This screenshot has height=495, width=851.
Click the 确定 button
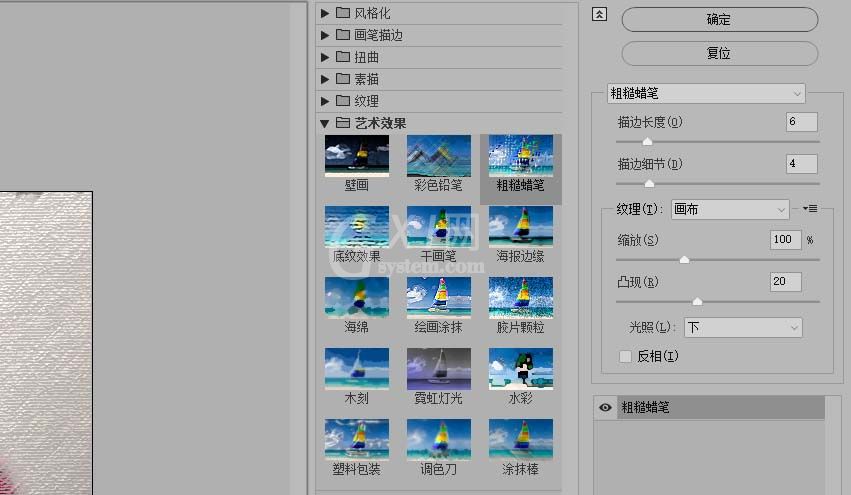click(x=719, y=20)
